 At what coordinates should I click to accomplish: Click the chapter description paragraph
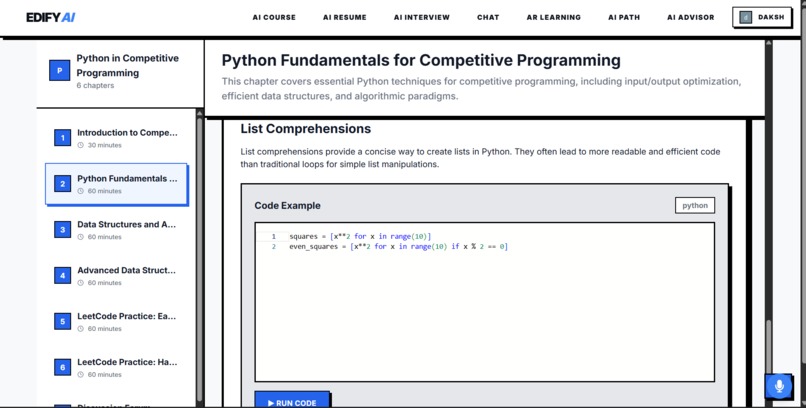tap(481, 88)
